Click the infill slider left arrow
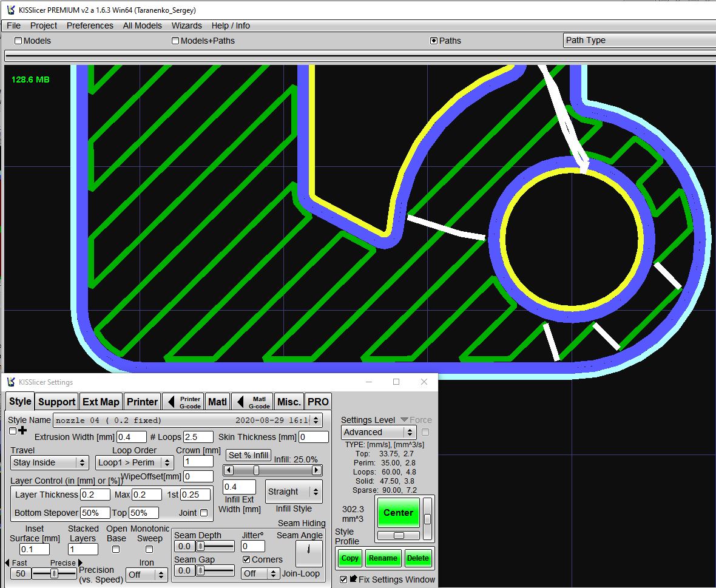The image size is (716, 588). click(228, 470)
